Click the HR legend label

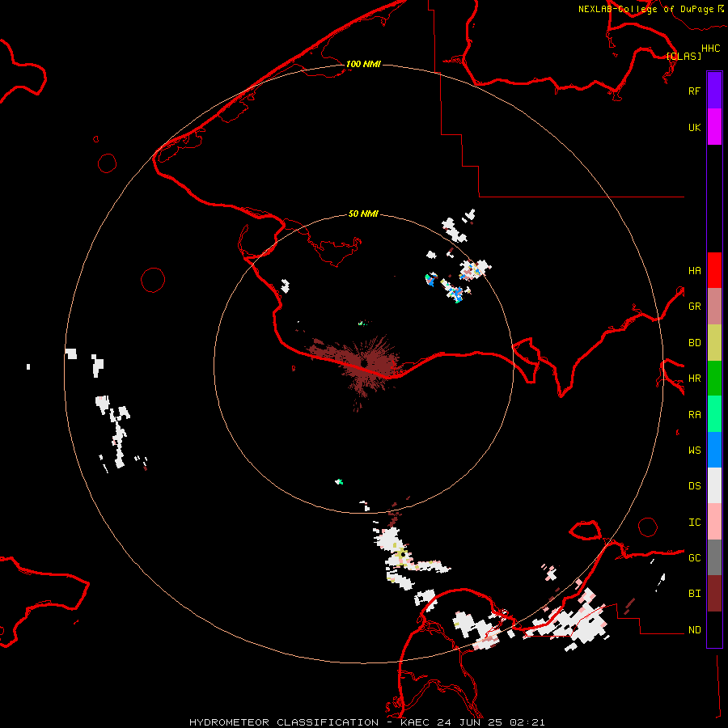[x=694, y=379]
